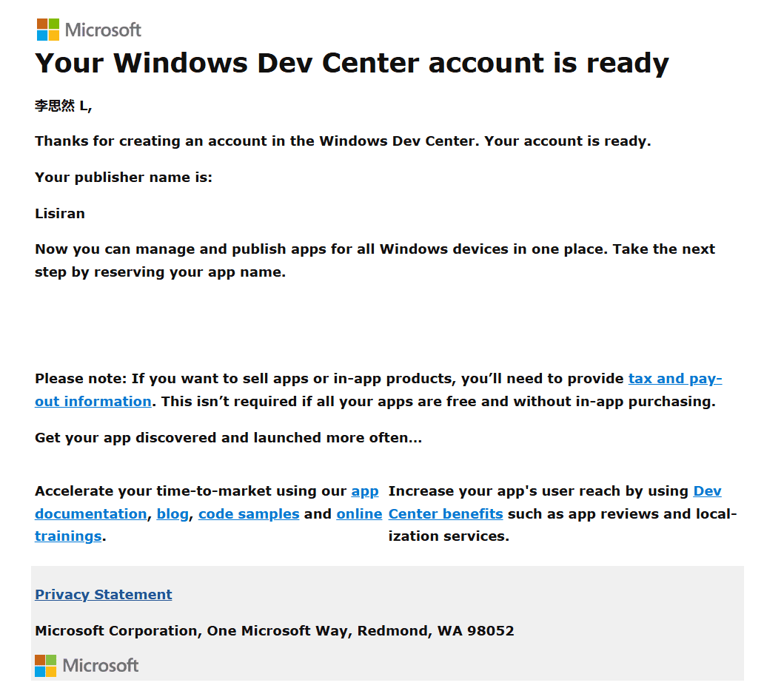Click the 'Your publisher name is:' label
This screenshot has height=691, width=784.
pos(123,178)
